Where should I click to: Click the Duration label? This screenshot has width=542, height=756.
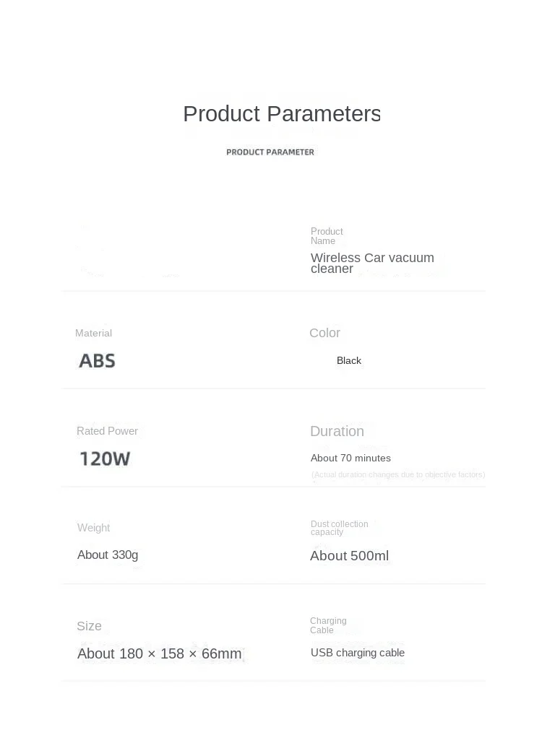[x=337, y=431]
